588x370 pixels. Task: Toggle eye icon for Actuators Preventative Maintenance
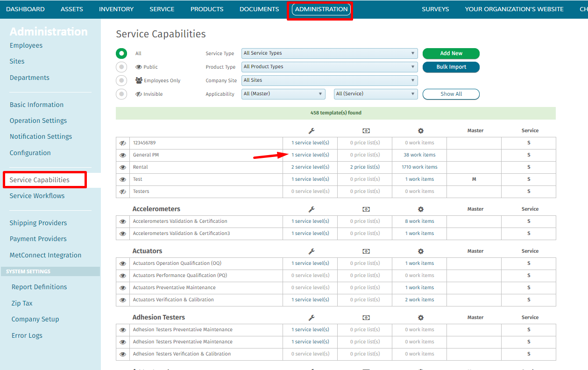123,288
